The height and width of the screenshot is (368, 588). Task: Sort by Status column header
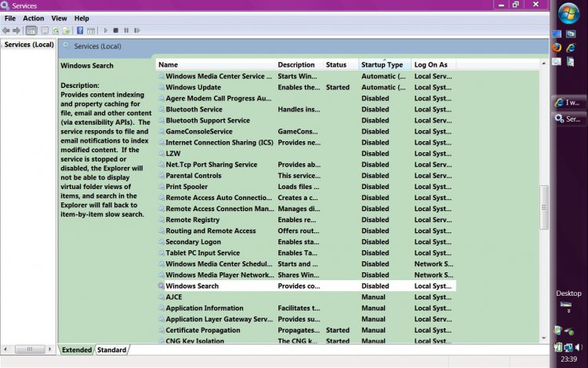[x=340, y=64]
